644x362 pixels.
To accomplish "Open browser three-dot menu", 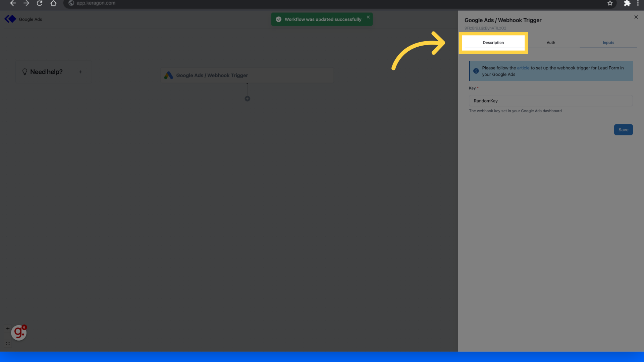I will pyautogui.click(x=638, y=3).
